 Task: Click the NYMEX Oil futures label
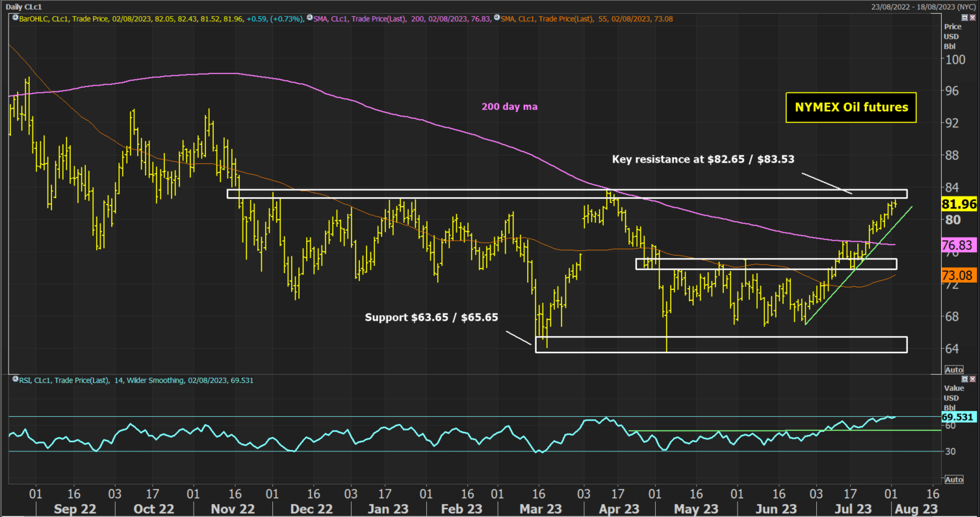point(851,107)
